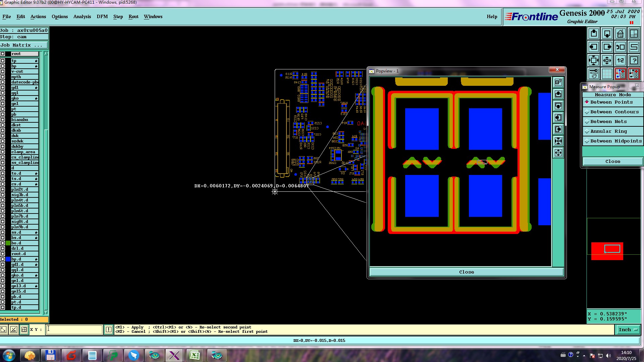Click the Home view icon
The image size is (644, 362).
point(621,34)
